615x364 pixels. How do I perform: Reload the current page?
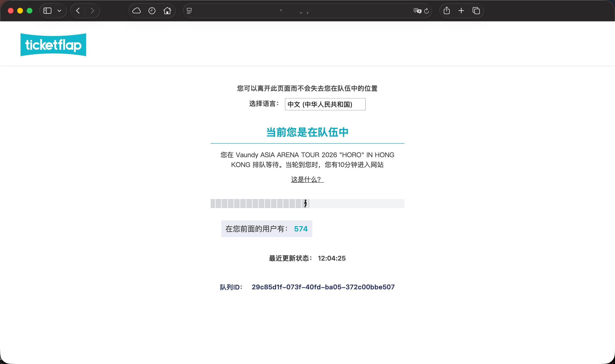(426, 11)
